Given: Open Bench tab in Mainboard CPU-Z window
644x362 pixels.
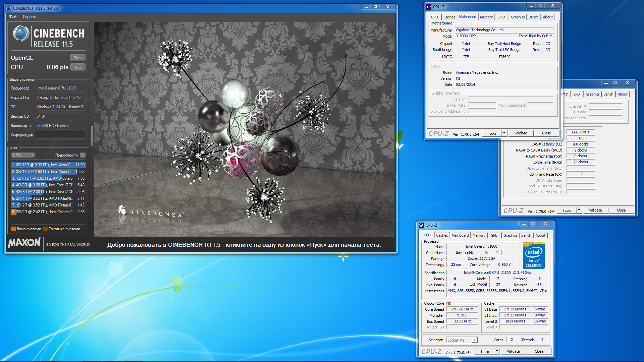Looking at the screenshot, I should tap(533, 17).
